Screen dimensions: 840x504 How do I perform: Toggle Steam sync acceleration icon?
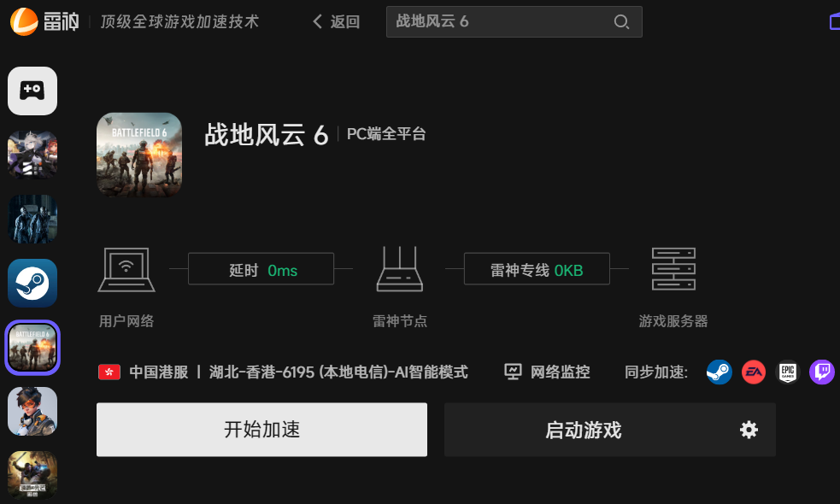pyautogui.click(x=719, y=372)
